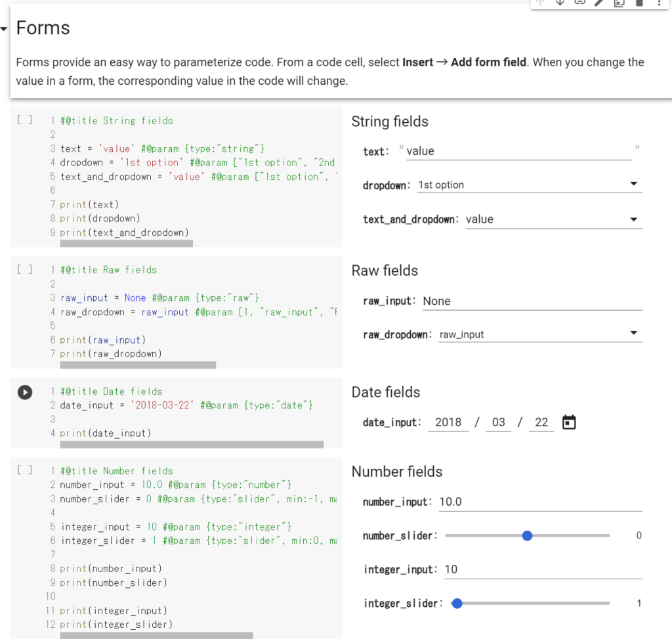
Task: Run the String fields code cell
Action: (24, 120)
